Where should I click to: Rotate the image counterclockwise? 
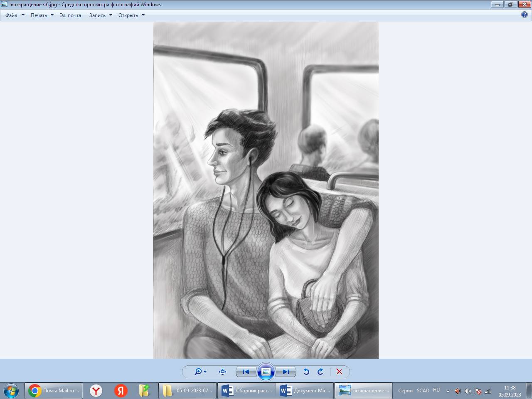(x=306, y=372)
